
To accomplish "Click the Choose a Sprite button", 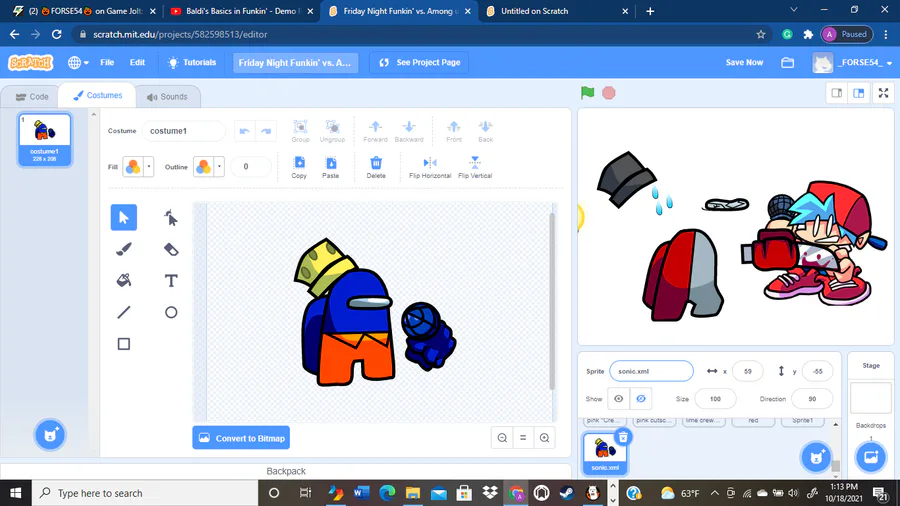I will 816,457.
